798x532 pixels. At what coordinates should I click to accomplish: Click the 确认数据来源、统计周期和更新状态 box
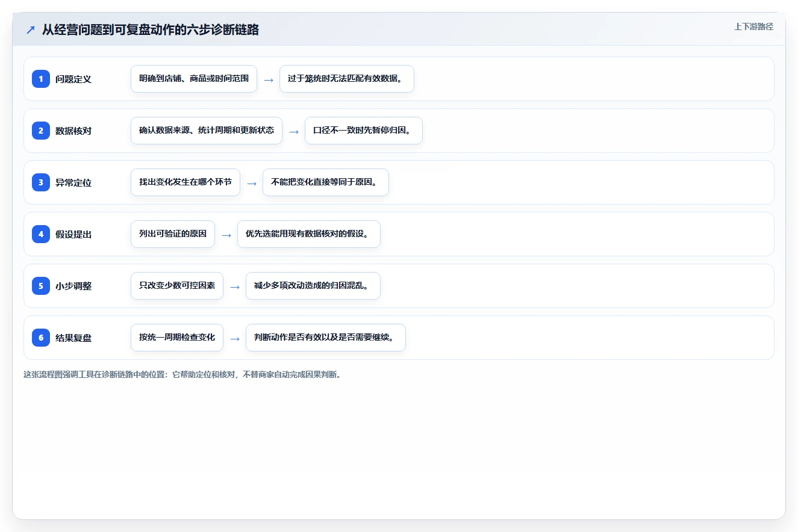click(x=207, y=131)
